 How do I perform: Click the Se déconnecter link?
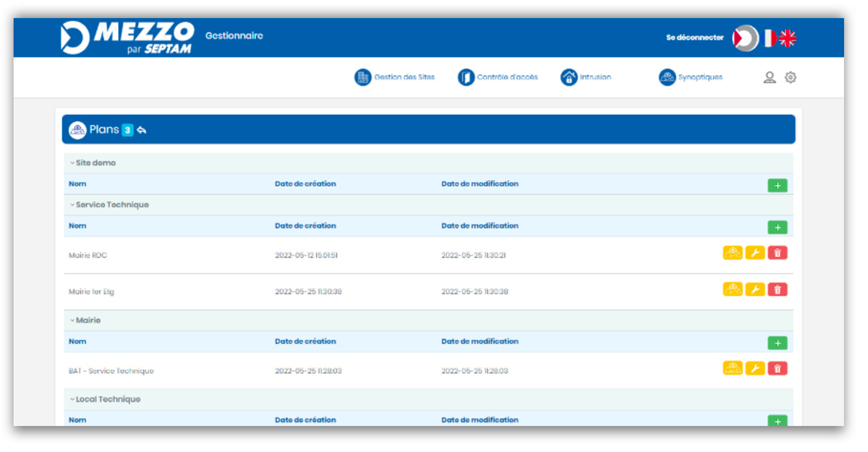click(x=694, y=38)
